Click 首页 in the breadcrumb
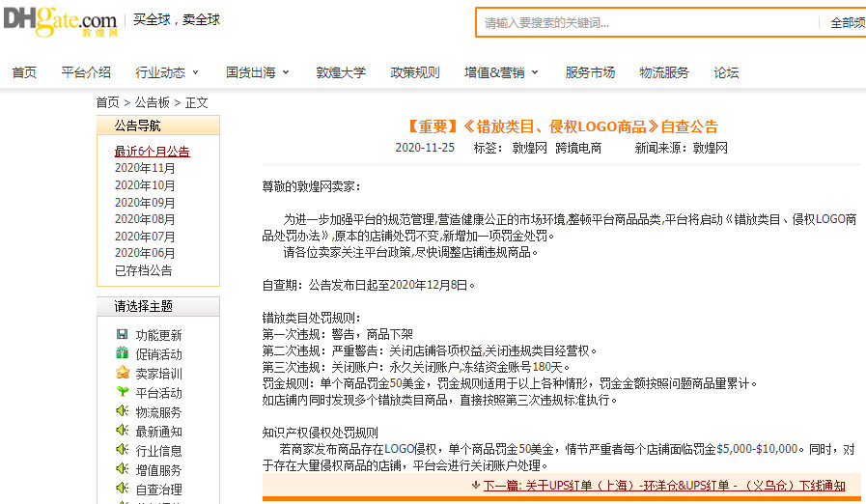Viewport: 866px width, 504px height. [x=107, y=102]
